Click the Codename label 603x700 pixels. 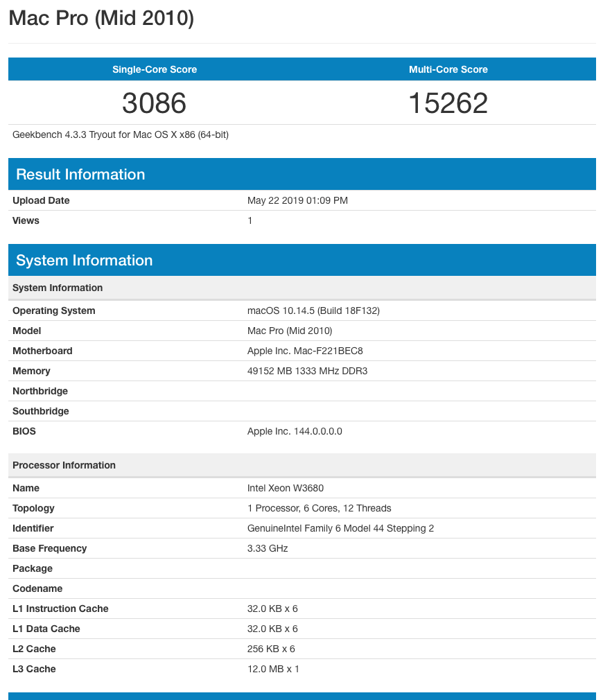tap(37, 588)
